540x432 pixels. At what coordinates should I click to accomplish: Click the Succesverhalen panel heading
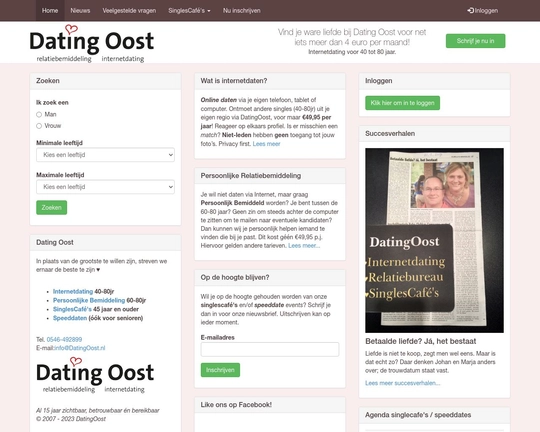pos(390,133)
